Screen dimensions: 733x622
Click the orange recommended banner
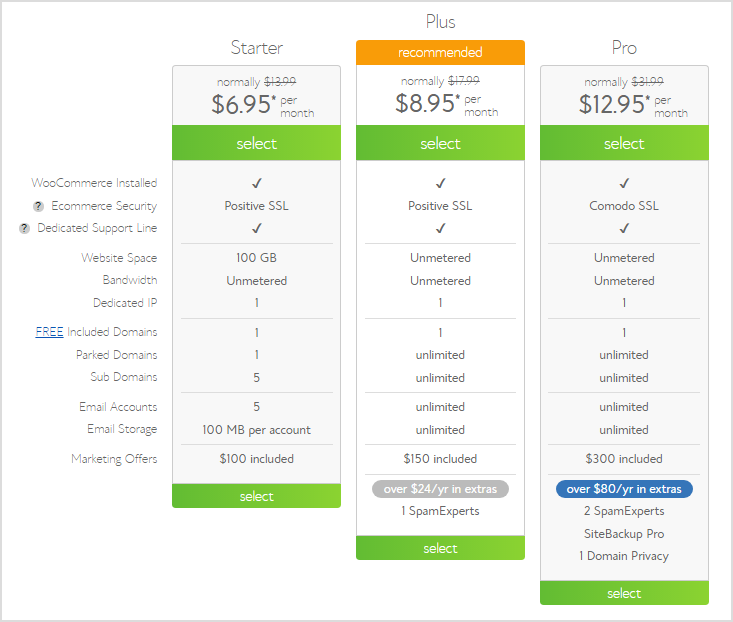pos(440,52)
